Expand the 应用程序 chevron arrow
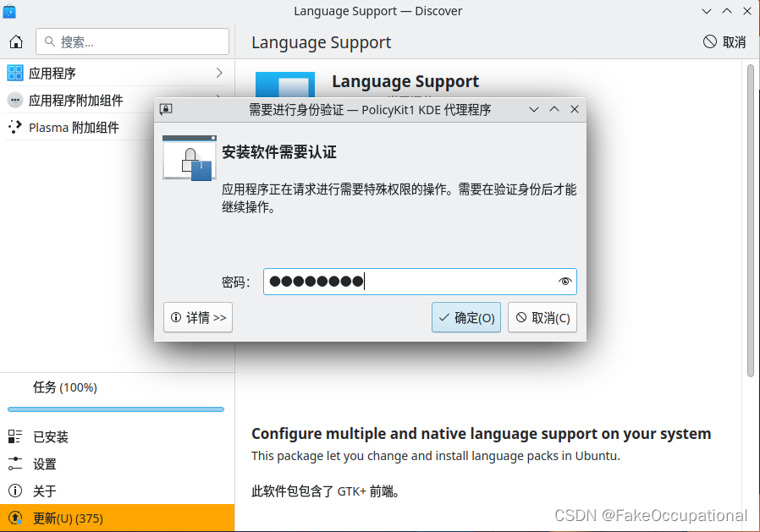The image size is (760, 532). [219, 74]
